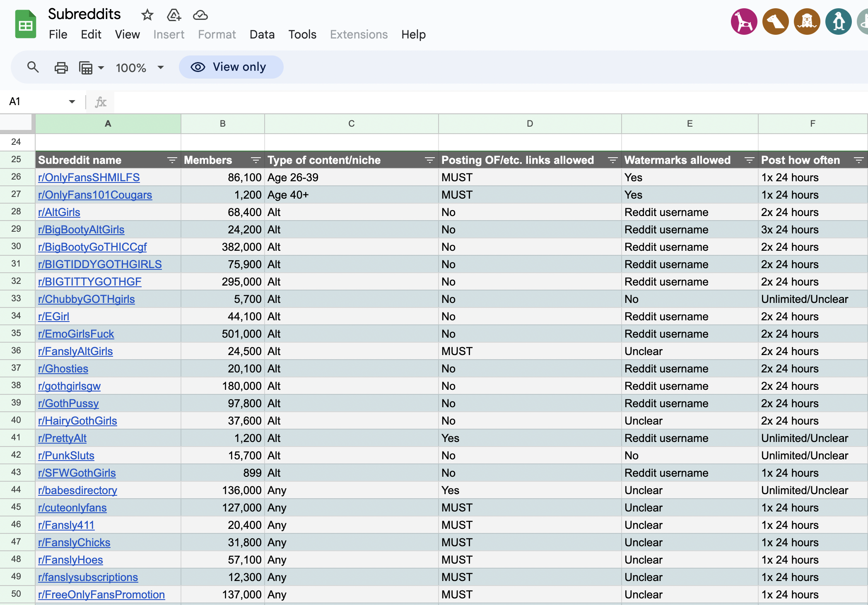Star the Subreddits spreadsheet
Screen dimensions: 868x605
147,15
